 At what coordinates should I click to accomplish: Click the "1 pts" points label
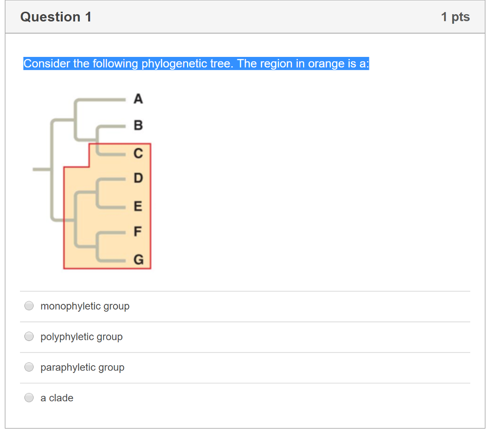point(455,17)
